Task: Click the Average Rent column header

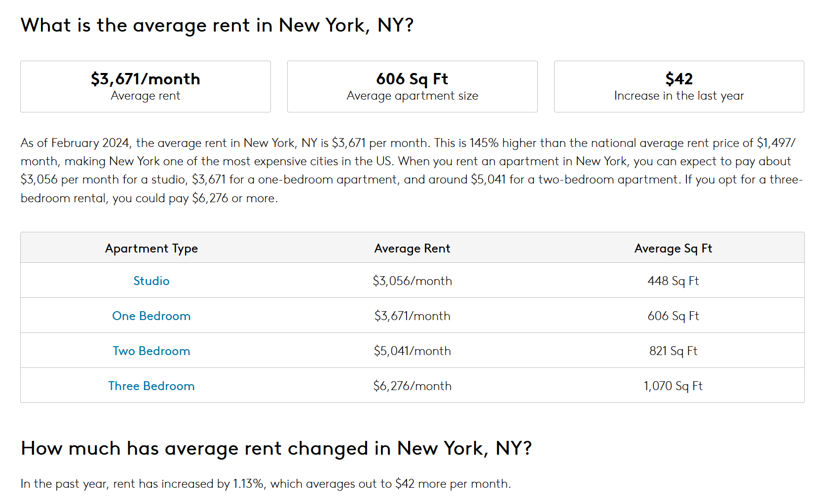Action: pyautogui.click(x=412, y=249)
